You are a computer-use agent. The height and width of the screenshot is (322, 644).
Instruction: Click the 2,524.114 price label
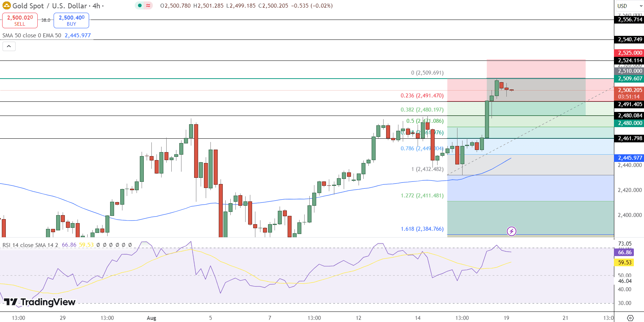tap(629, 60)
